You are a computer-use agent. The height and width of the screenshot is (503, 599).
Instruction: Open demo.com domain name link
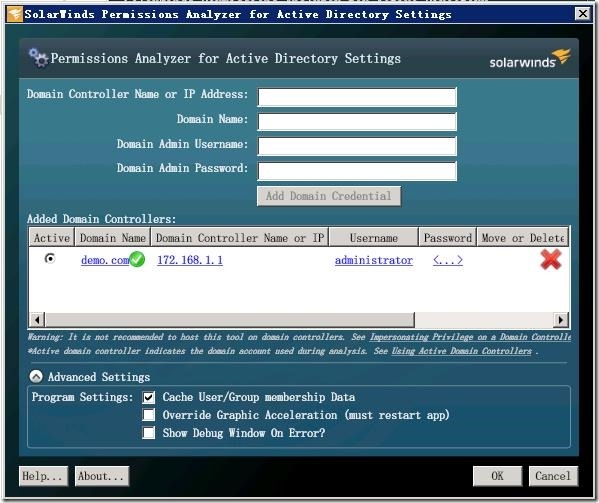pos(105,260)
